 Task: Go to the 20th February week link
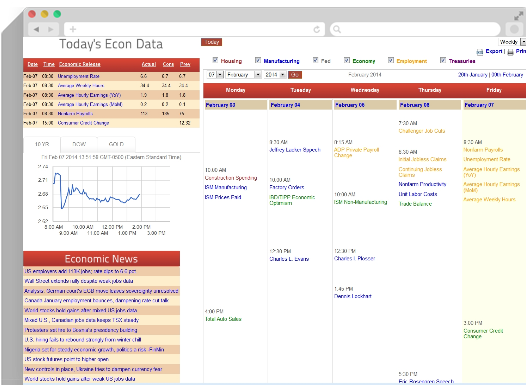[x=507, y=75]
